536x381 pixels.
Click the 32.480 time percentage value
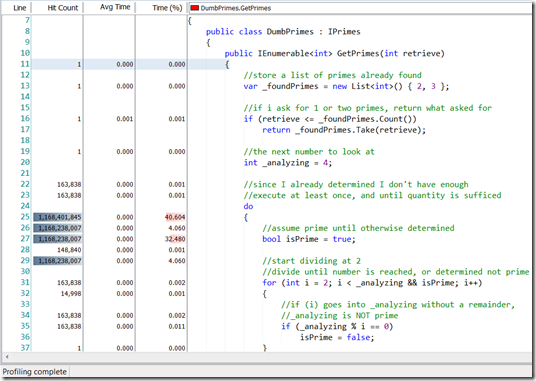click(175, 239)
